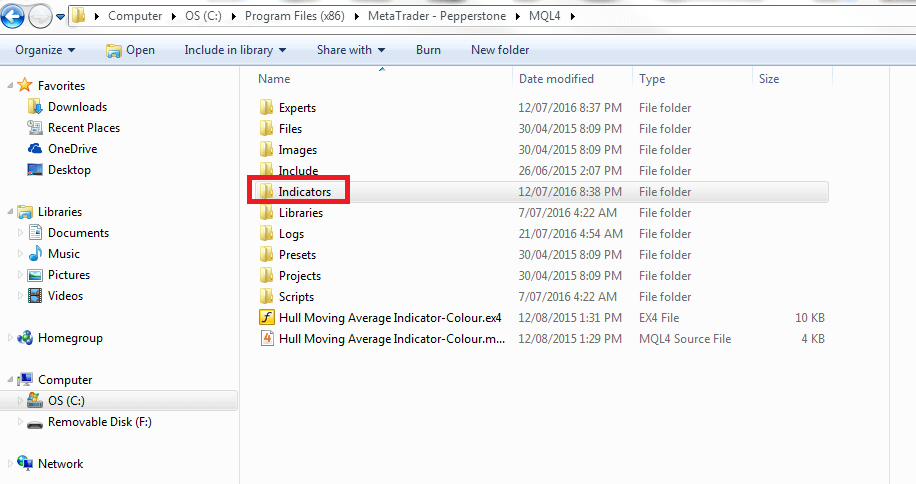Click the Back navigation arrow button

click(x=13, y=16)
